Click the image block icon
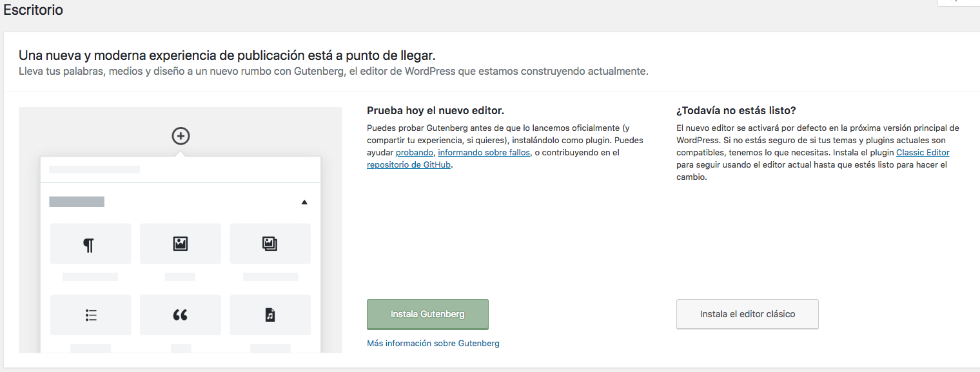 coord(181,243)
